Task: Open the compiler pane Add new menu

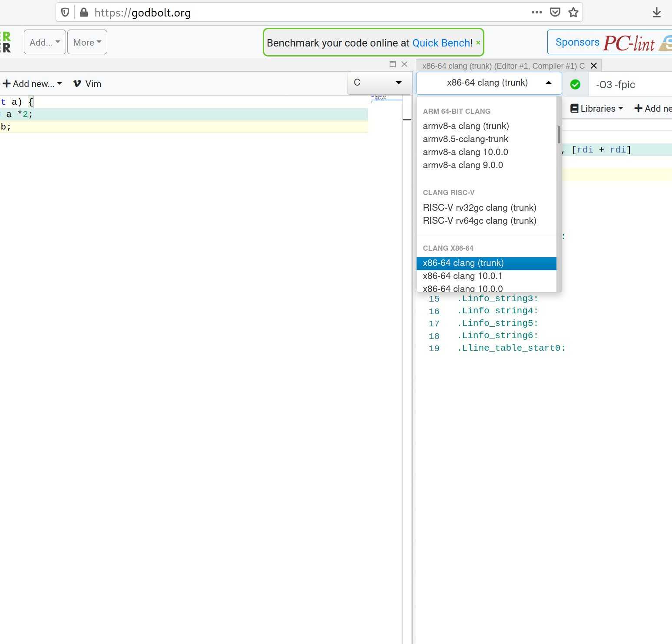Action: tap(653, 109)
